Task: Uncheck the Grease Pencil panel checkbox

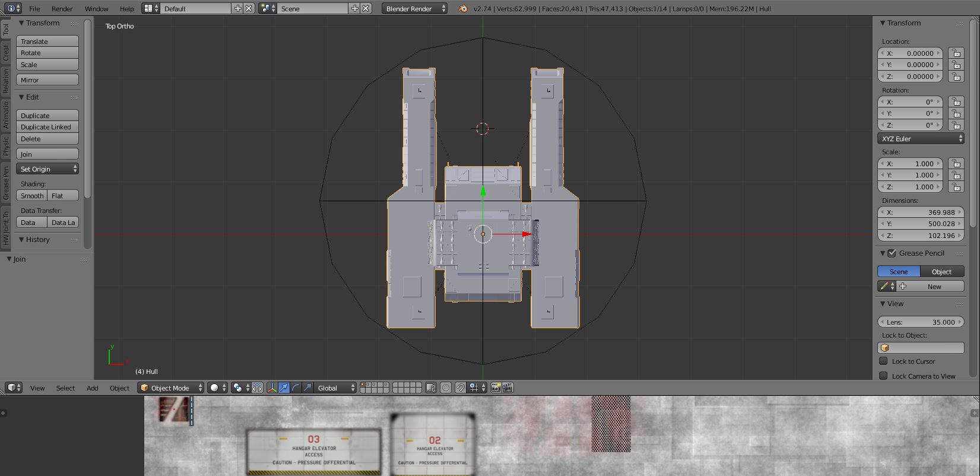Action: coord(892,253)
